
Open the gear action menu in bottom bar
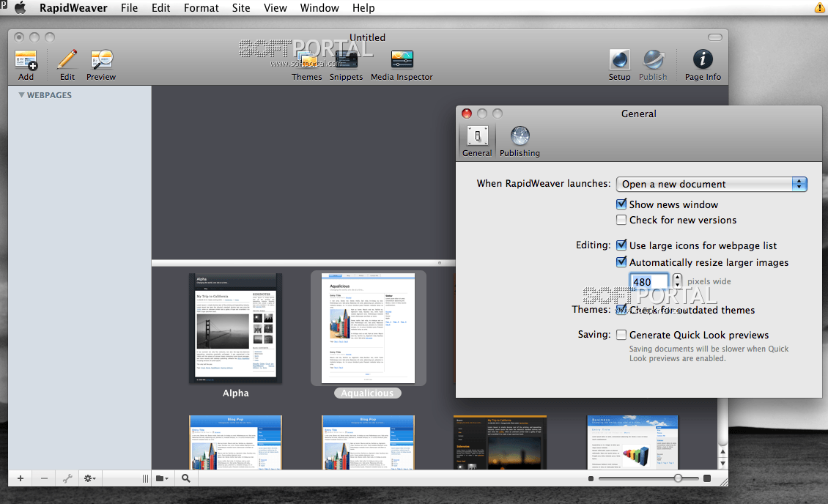[90, 478]
